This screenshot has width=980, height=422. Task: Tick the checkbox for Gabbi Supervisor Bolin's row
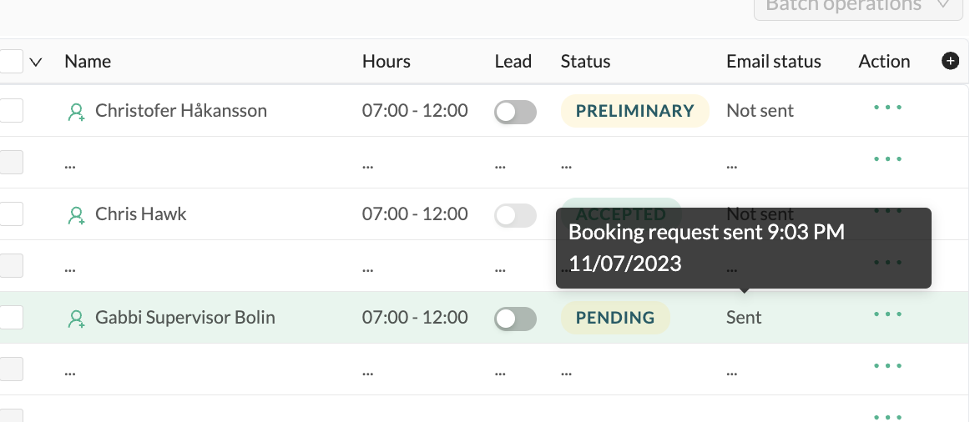[11, 317]
